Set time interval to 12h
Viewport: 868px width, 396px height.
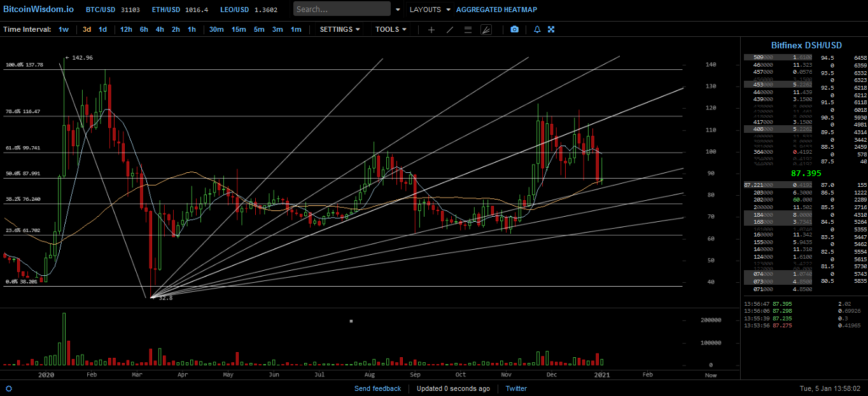[126, 29]
